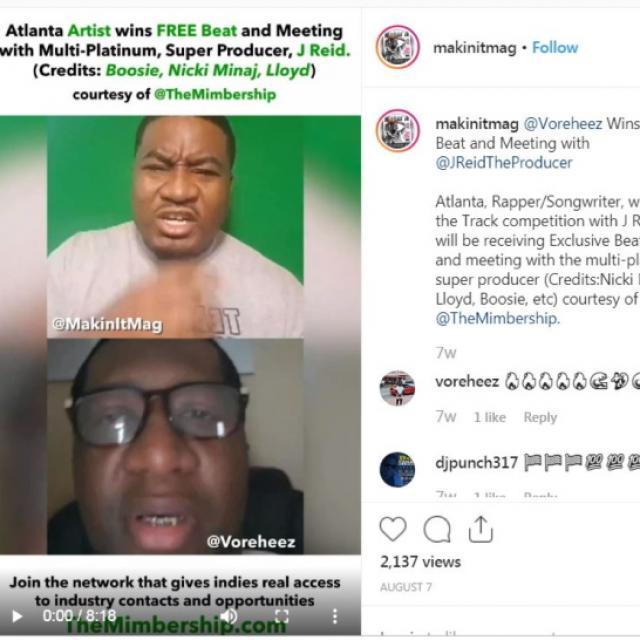Open voreheez username in comments
The width and height of the screenshot is (640, 640).
467,382
